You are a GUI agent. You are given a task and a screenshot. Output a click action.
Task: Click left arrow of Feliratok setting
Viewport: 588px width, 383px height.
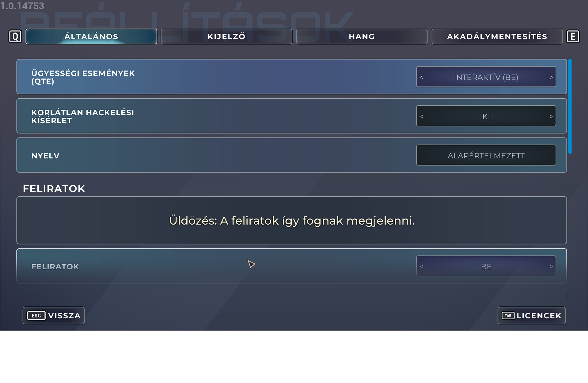(x=421, y=267)
